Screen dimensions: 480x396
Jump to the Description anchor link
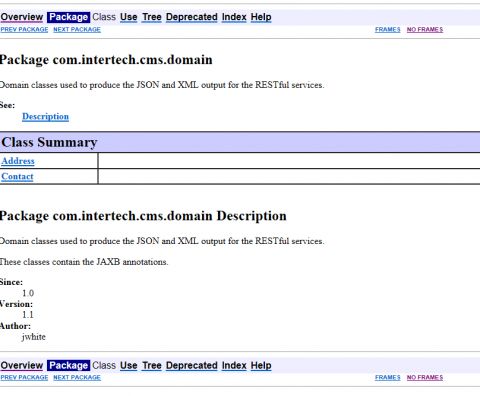tap(45, 117)
